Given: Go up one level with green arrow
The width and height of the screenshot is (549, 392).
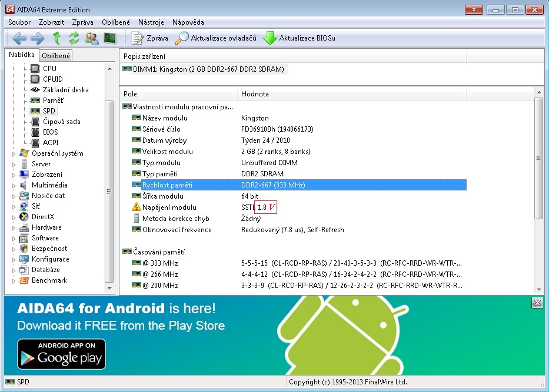Looking at the screenshot, I should (56, 38).
